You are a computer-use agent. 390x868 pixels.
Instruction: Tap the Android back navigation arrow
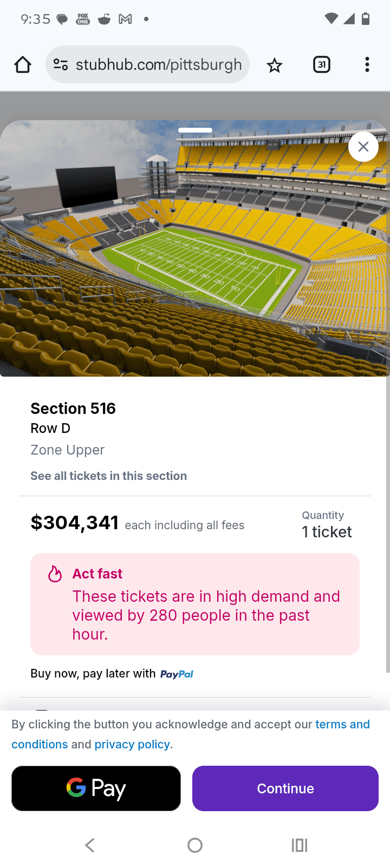90,845
